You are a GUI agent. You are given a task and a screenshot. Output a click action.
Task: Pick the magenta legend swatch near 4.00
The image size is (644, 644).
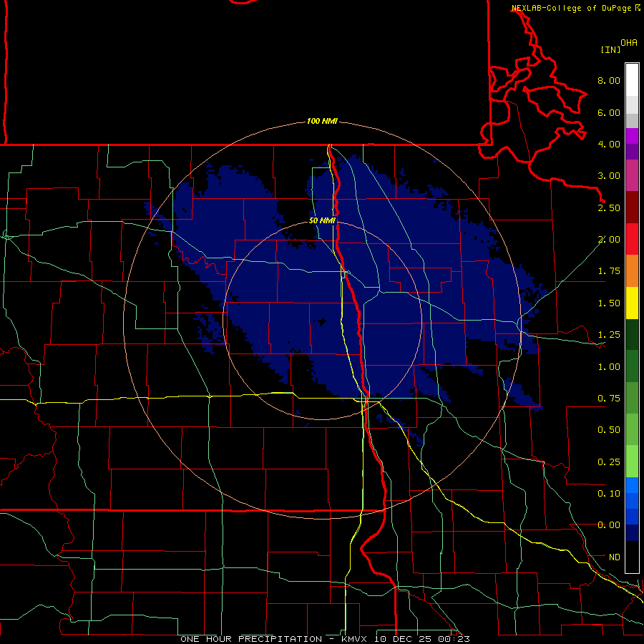tap(632, 136)
